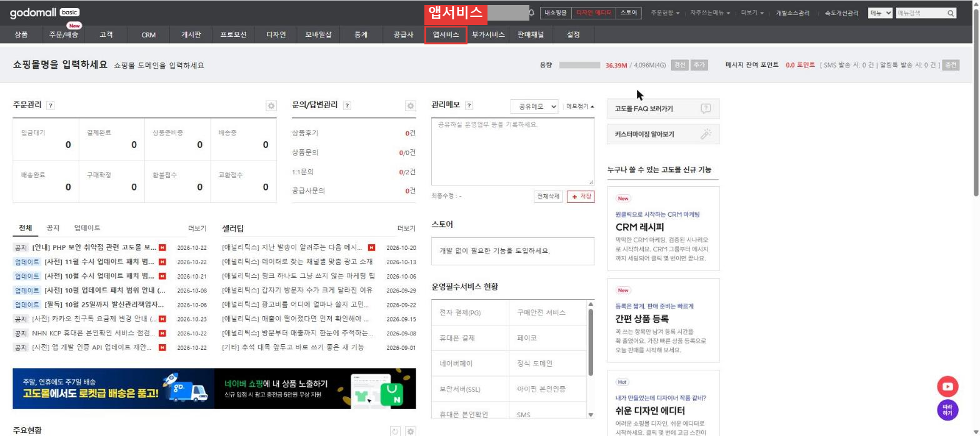Click the menu search magnifier icon
The height and width of the screenshot is (436, 980).
click(x=951, y=12)
